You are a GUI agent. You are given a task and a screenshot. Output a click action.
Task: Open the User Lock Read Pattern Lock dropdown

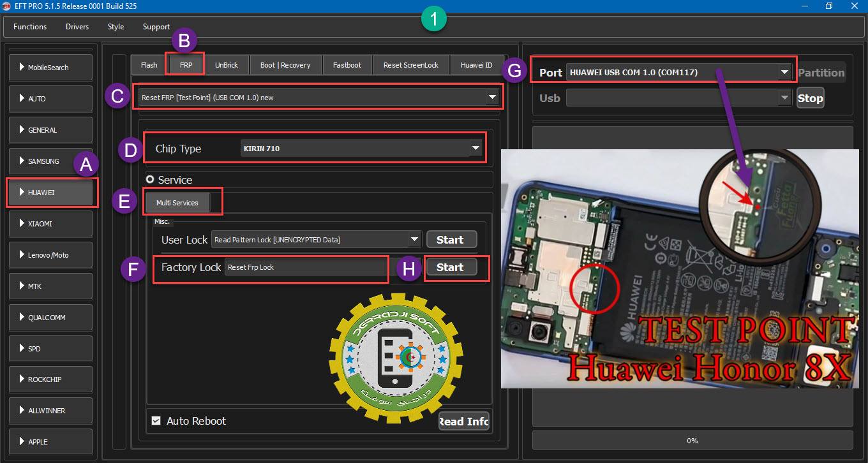[x=317, y=240]
